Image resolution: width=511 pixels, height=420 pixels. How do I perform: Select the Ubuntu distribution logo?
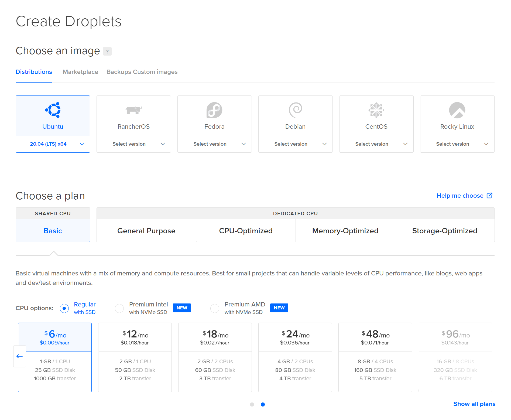(x=53, y=110)
